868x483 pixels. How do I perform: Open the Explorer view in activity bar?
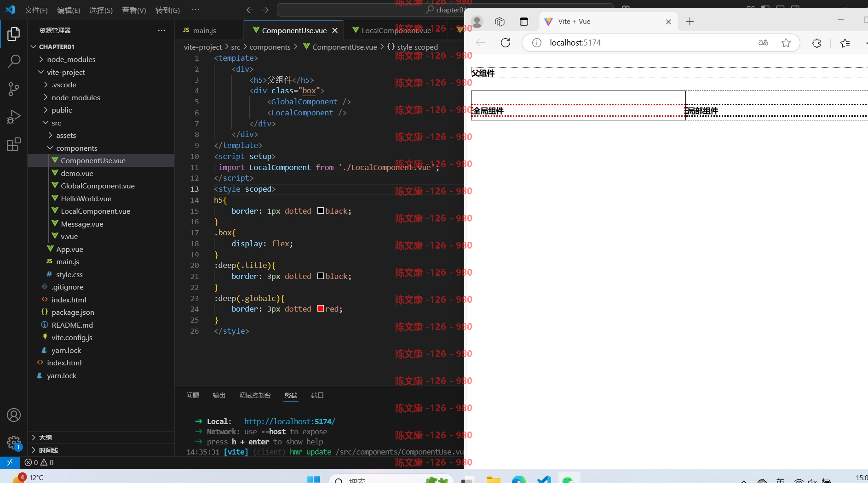pos(14,34)
